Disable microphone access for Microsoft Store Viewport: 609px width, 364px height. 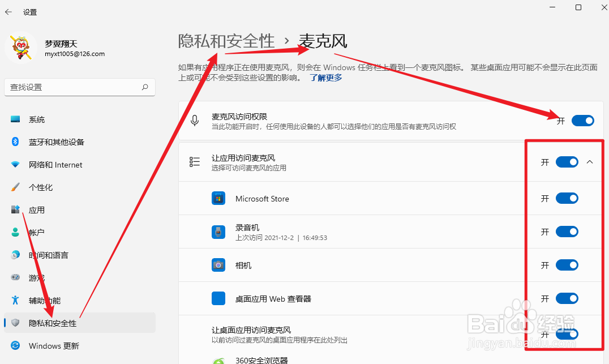tap(567, 198)
